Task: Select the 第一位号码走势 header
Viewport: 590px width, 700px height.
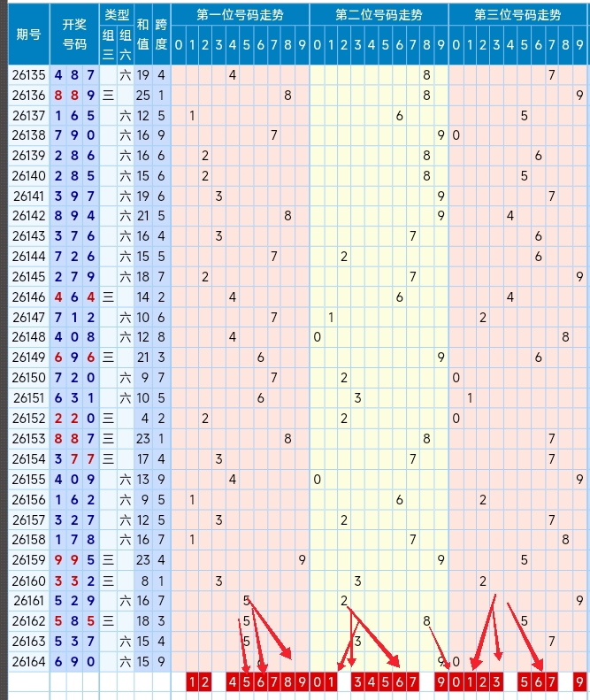Action: (x=240, y=15)
